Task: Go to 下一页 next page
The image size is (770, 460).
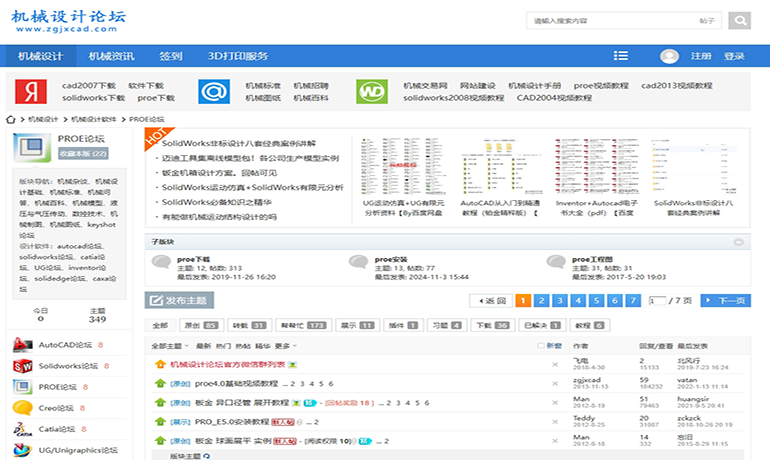Action: tap(725, 300)
